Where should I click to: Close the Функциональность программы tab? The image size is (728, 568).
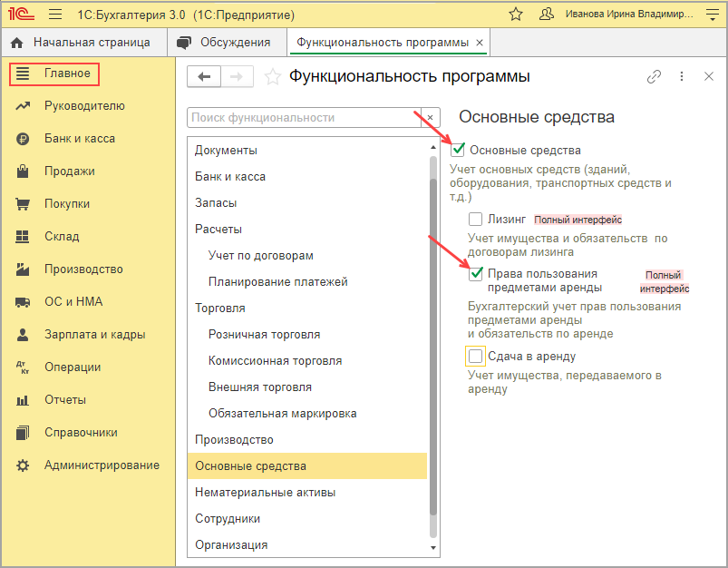click(480, 43)
